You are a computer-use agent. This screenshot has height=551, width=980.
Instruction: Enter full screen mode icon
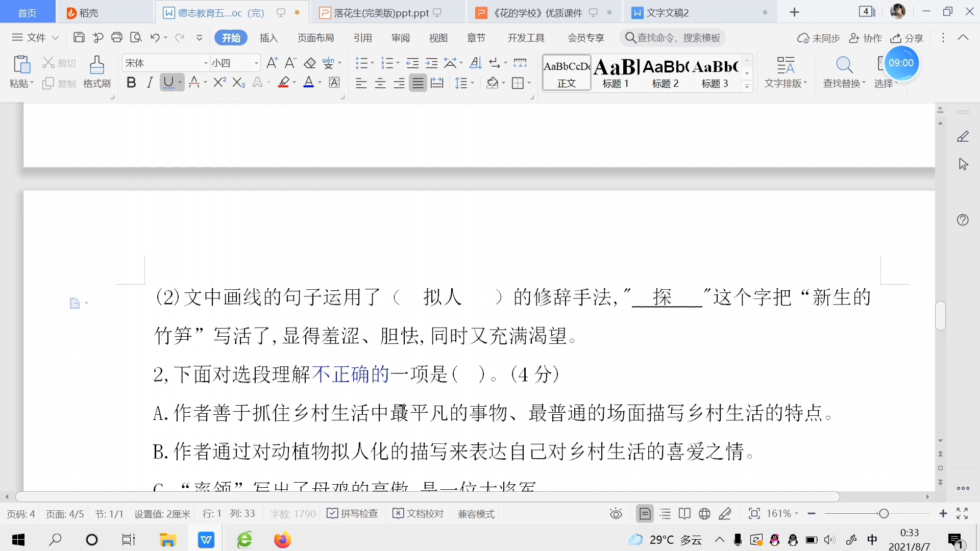[962, 514]
